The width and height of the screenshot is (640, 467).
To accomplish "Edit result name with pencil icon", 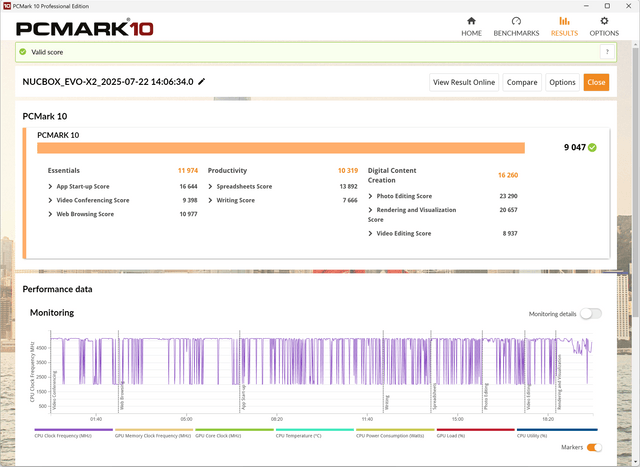I will click(201, 82).
